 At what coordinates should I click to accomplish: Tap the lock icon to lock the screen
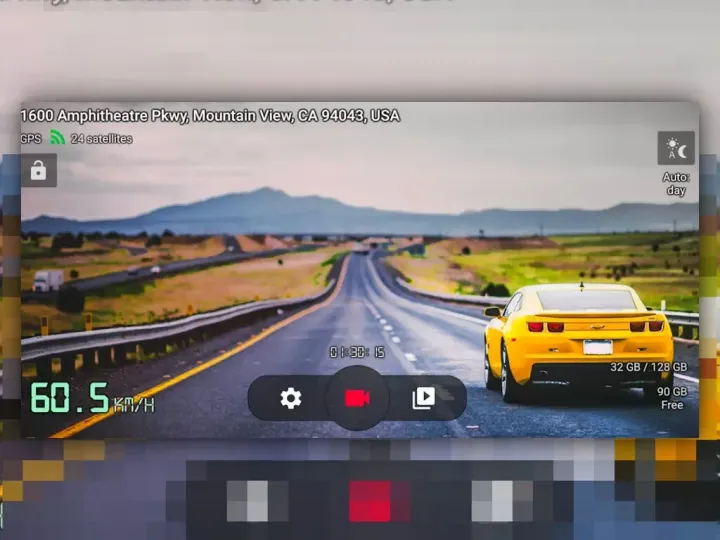click(x=38, y=171)
